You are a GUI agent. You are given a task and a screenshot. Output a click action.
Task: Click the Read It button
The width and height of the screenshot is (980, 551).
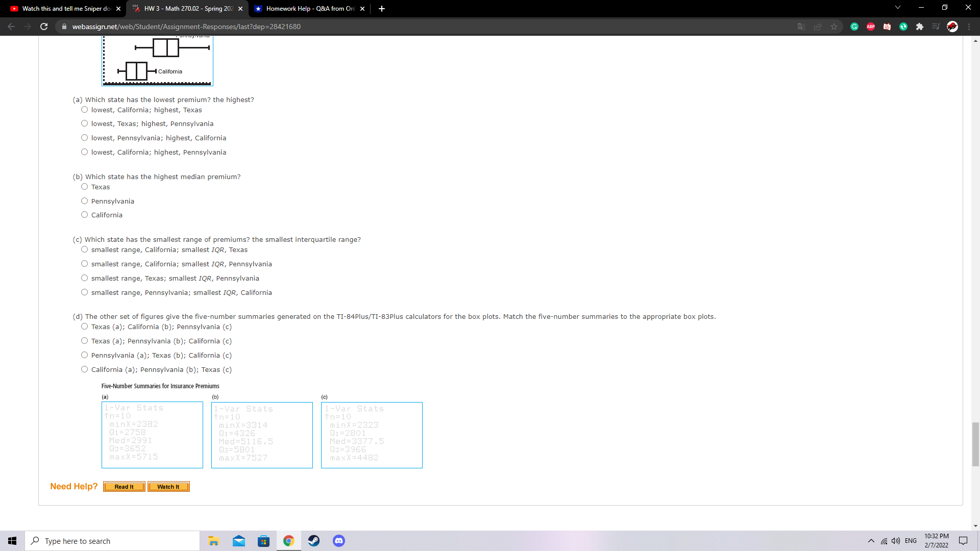124,486
